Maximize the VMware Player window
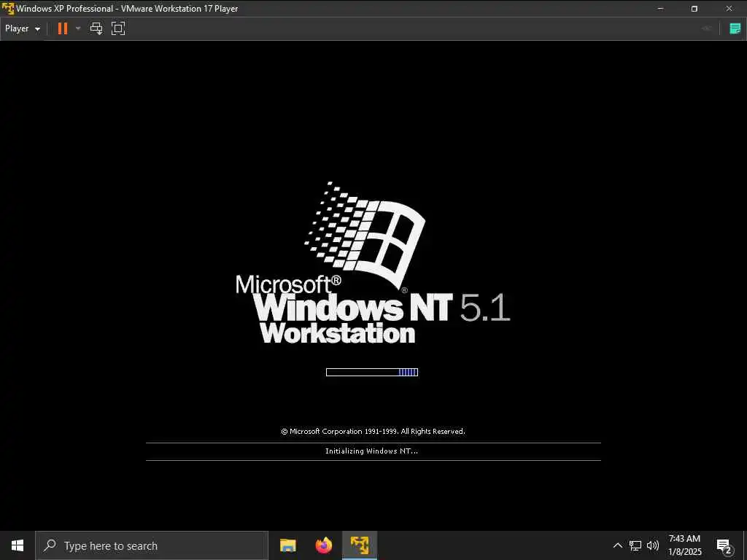The height and width of the screenshot is (560, 747). click(694, 9)
